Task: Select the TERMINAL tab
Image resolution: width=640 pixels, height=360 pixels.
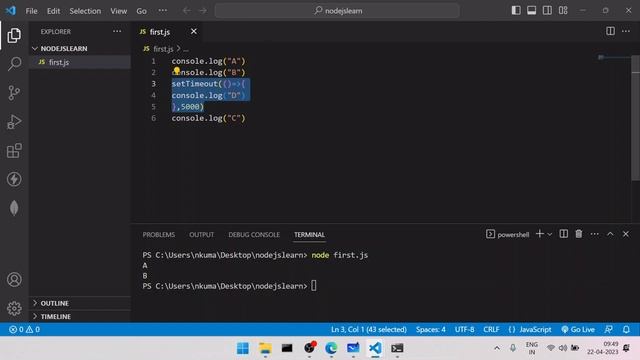Action: point(309,235)
